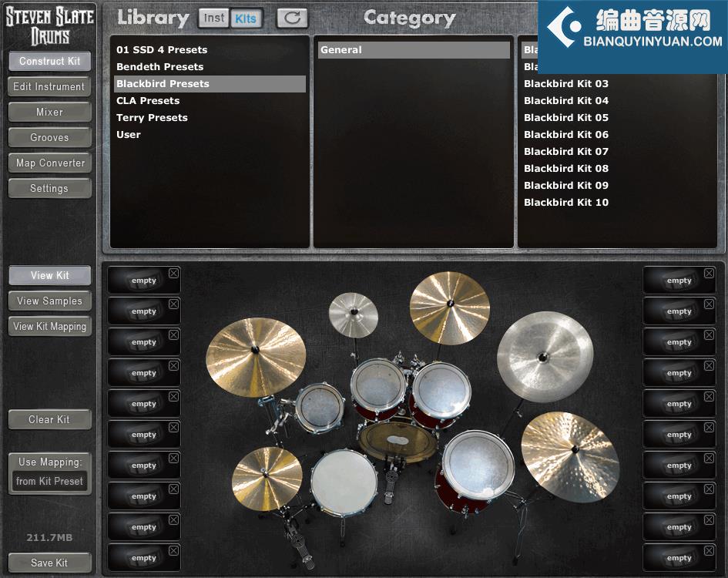This screenshot has height=578, width=728.
Task: Clear the first left empty slot X
Action: [x=173, y=274]
